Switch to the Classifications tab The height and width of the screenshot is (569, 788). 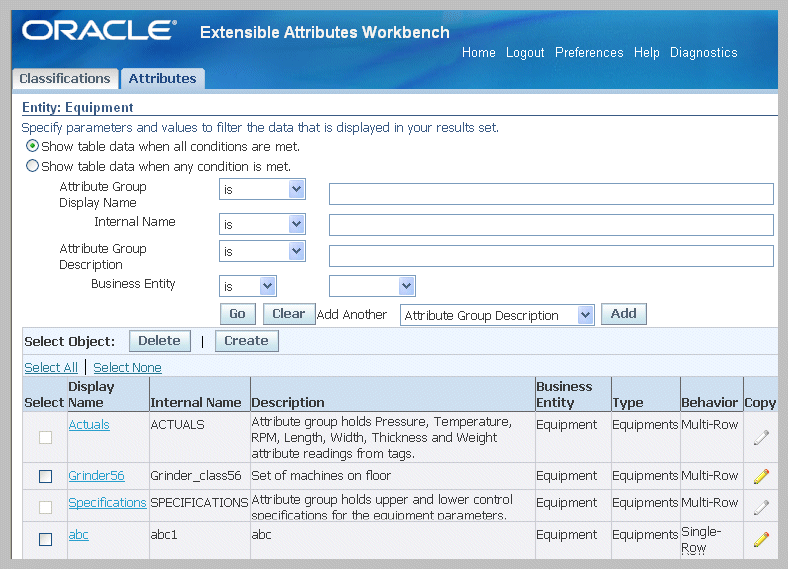[x=65, y=78]
